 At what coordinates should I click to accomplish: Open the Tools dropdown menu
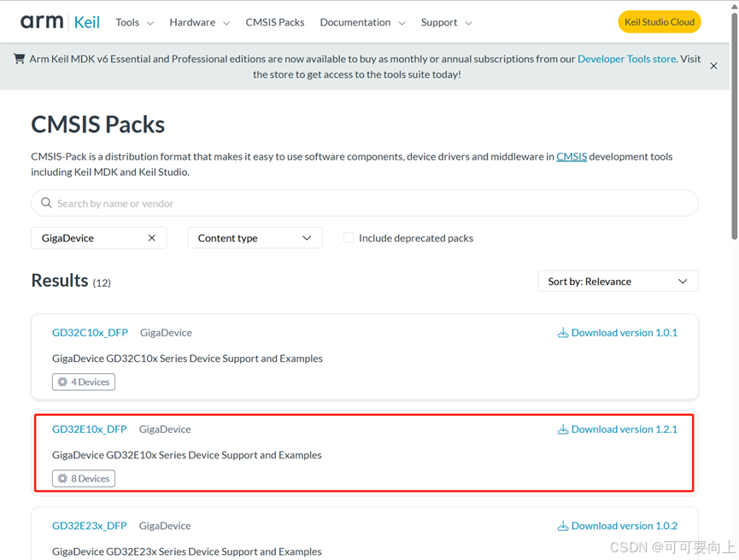coord(134,22)
